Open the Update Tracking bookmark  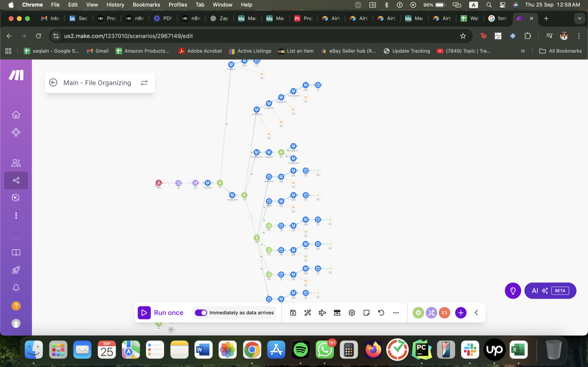click(x=407, y=51)
